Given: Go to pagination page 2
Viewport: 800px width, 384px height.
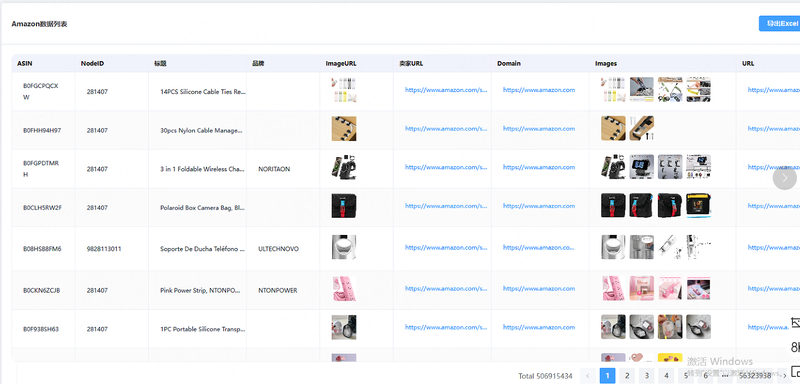Looking at the screenshot, I should (627, 375).
